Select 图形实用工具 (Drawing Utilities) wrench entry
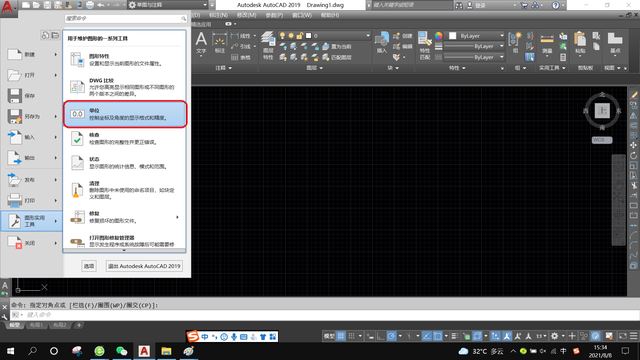This screenshot has height=360, width=640. (31, 221)
